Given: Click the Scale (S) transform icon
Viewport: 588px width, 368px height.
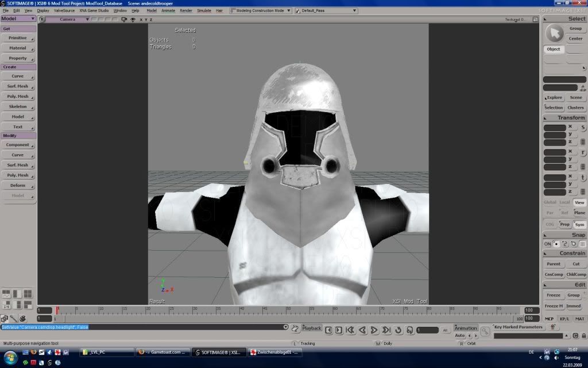Looking at the screenshot, I should coord(583,128).
